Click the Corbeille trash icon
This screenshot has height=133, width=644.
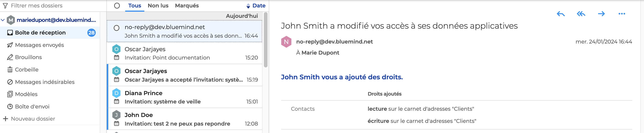pyautogui.click(x=10, y=70)
